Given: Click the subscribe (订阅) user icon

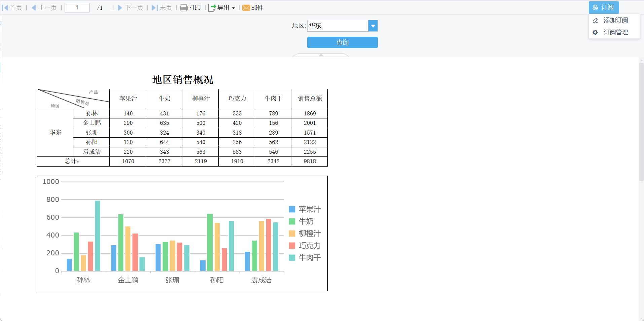Looking at the screenshot, I should 596,7.
